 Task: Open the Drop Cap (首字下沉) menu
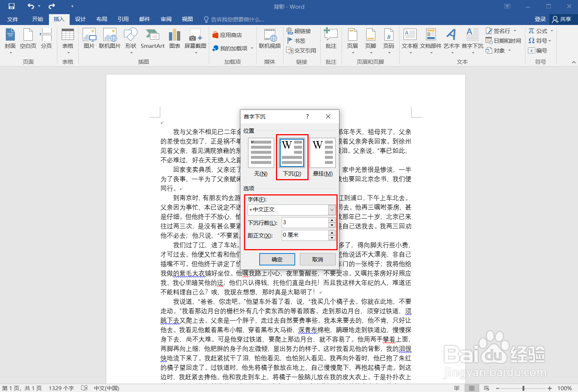click(x=472, y=41)
